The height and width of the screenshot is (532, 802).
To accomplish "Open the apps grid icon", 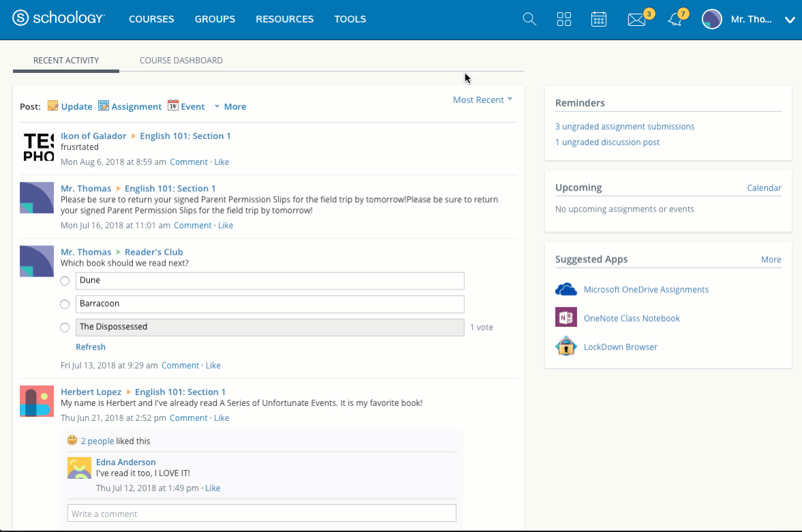I will [x=564, y=19].
